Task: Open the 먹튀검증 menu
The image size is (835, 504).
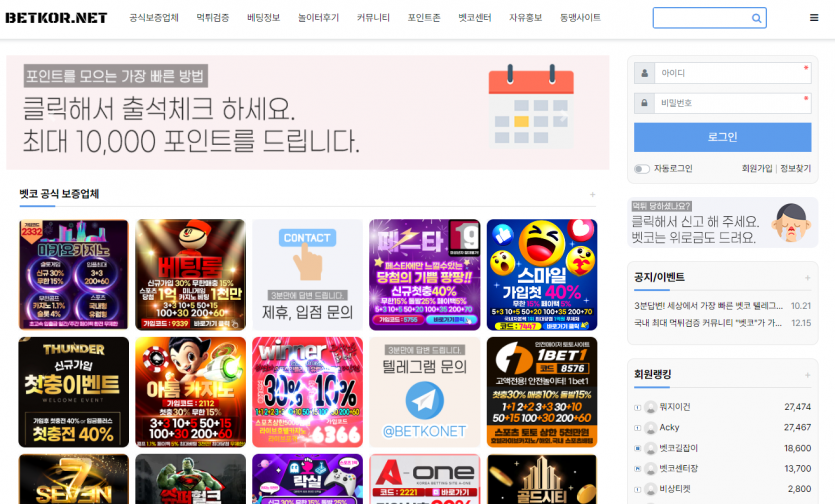Action: [212, 18]
